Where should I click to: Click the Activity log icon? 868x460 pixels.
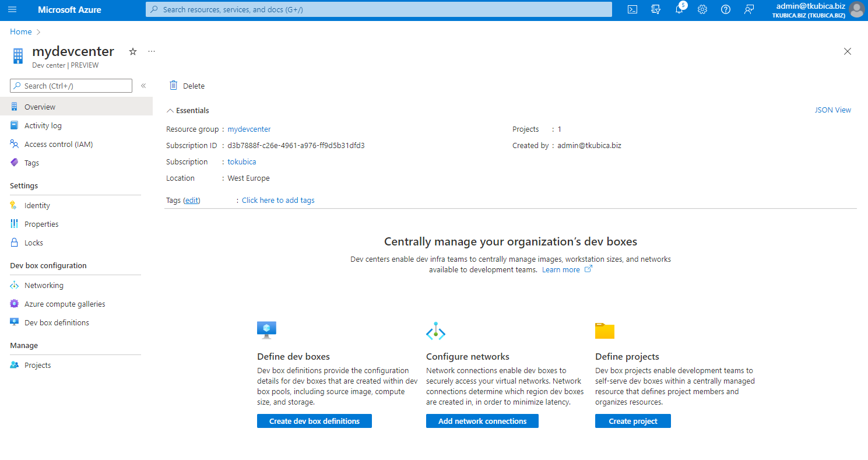pos(15,125)
